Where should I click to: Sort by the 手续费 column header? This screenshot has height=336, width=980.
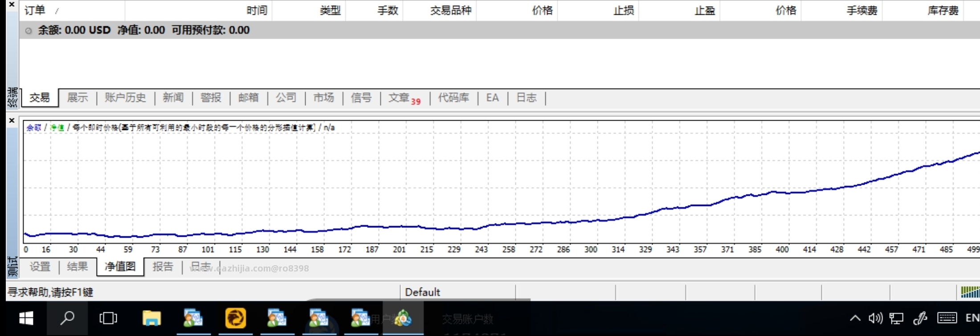tap(842, 11)
